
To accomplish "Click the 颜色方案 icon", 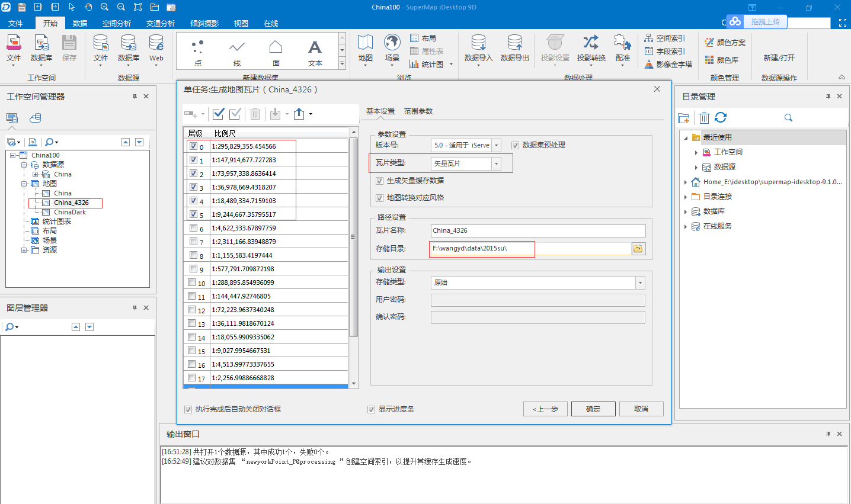I will (709, 42).
